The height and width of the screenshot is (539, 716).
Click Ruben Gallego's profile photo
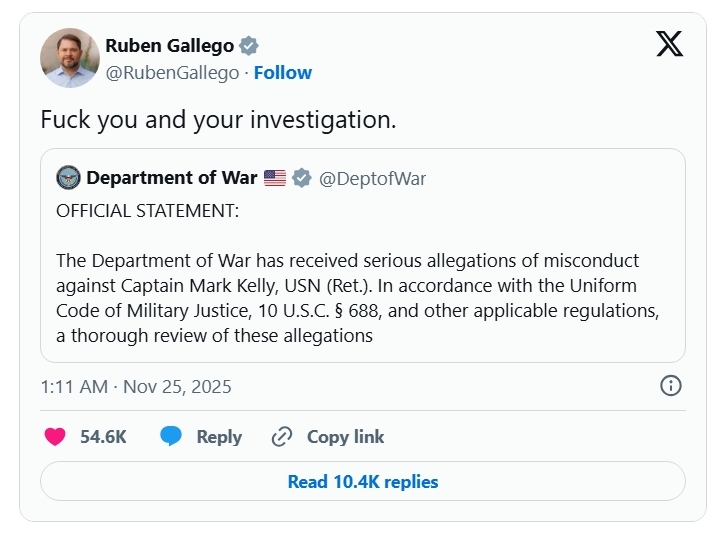[x=70, y=58]
